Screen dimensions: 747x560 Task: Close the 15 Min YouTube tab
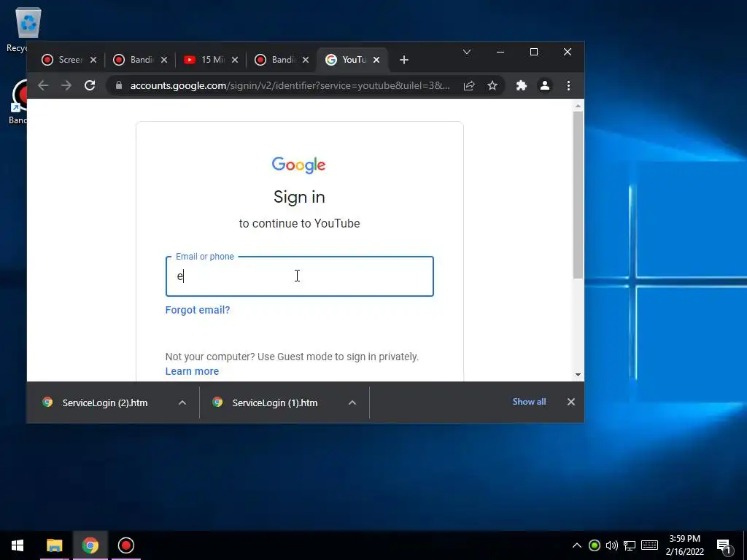(235, 60)
